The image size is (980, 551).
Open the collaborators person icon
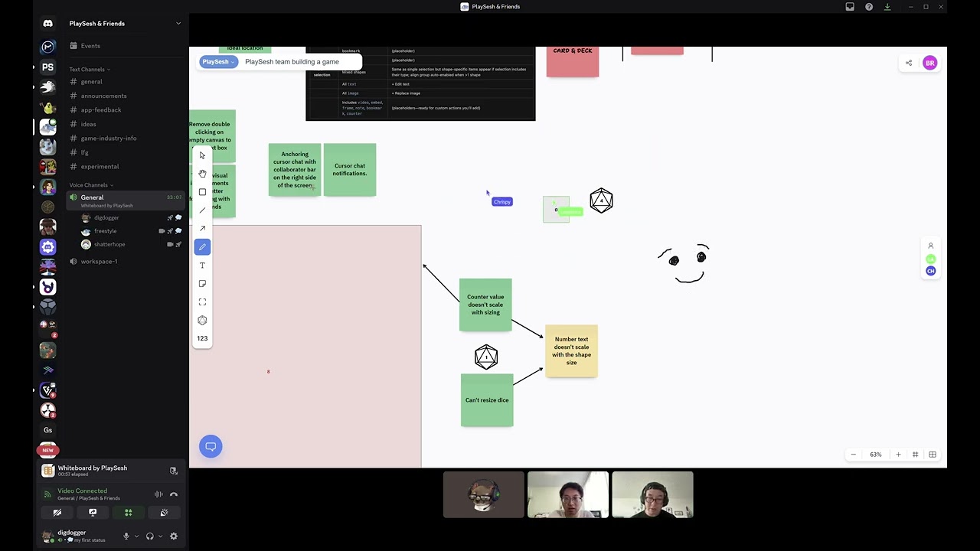931,246
